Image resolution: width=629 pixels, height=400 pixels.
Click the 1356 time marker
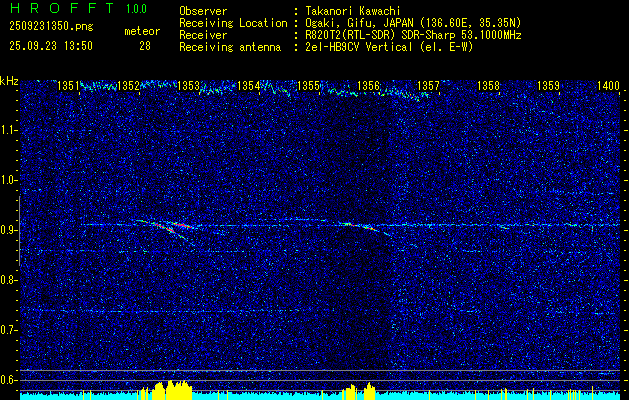pos(368,85)
